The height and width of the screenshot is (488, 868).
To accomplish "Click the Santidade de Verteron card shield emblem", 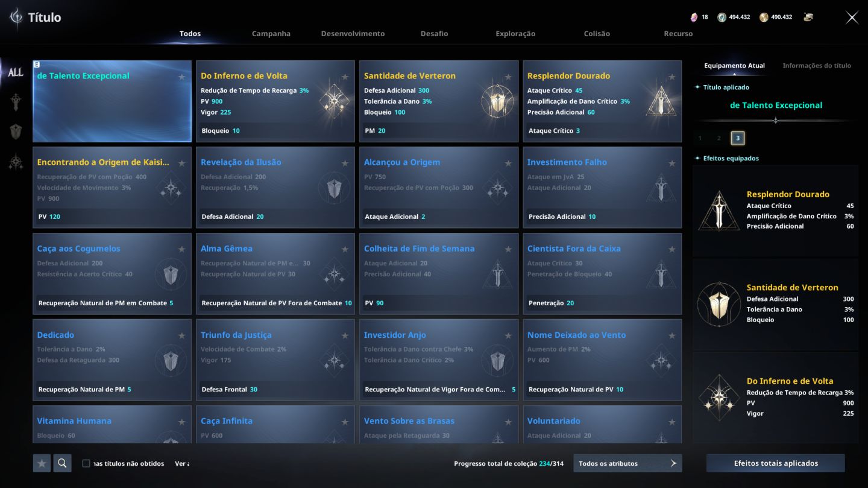I will coord(497,100).
